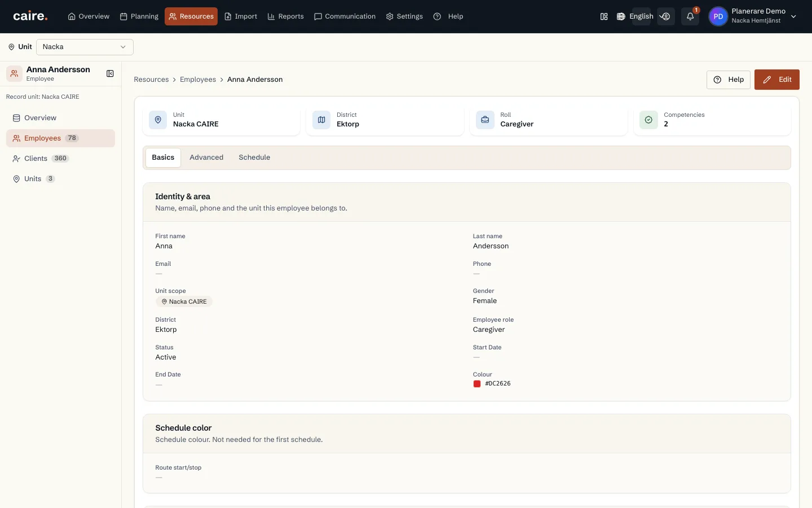Click the 360 clients count badge

(x=60, y=159)
